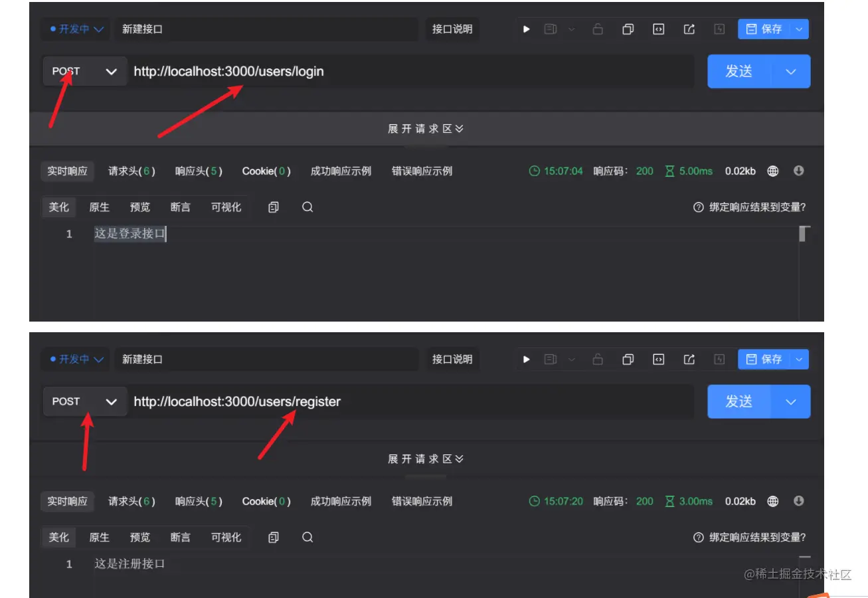
Task: Open the 发送 arrow dropdown beside the login URL
Action: tap(791, 71)
